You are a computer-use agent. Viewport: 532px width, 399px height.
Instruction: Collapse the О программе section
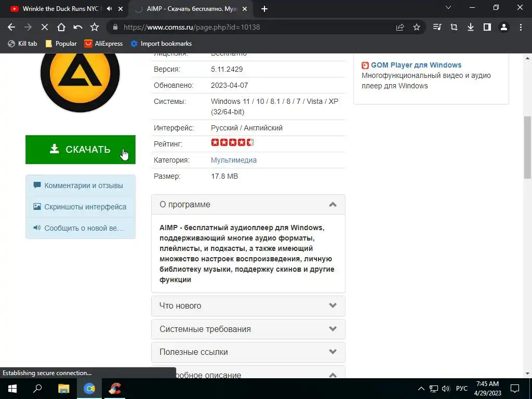248,205
